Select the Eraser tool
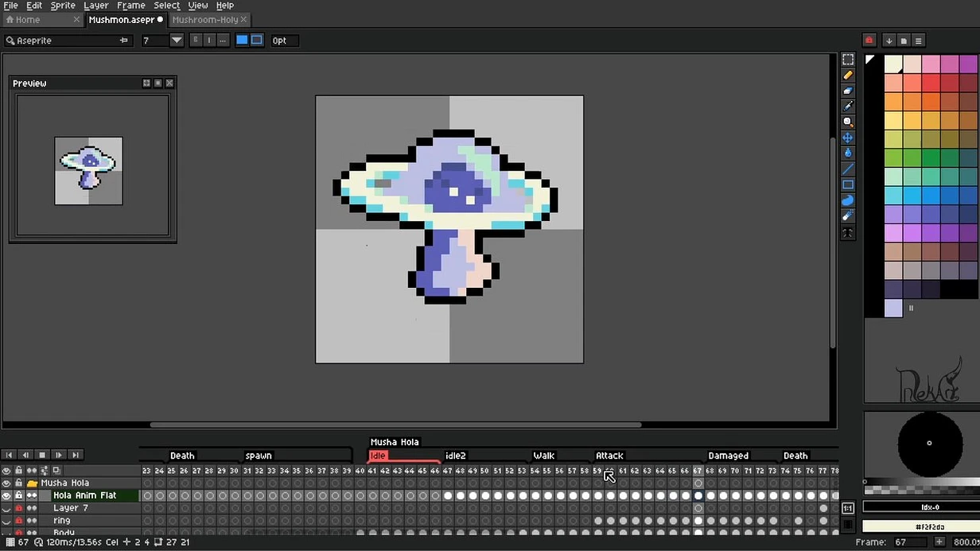Viewport: 980px width, 551px height. click(848, 91)
